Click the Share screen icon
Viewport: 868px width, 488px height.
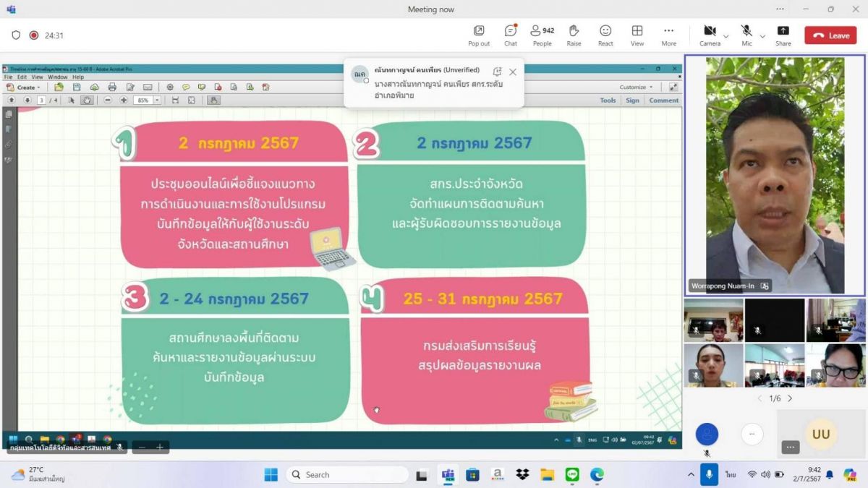click(x=783, y=35)
